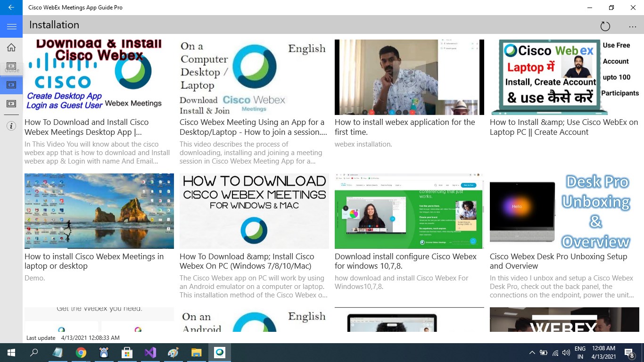Open the About info icon in the sidebar
This screenshot has height=362, width=644.
click(11, 126)
